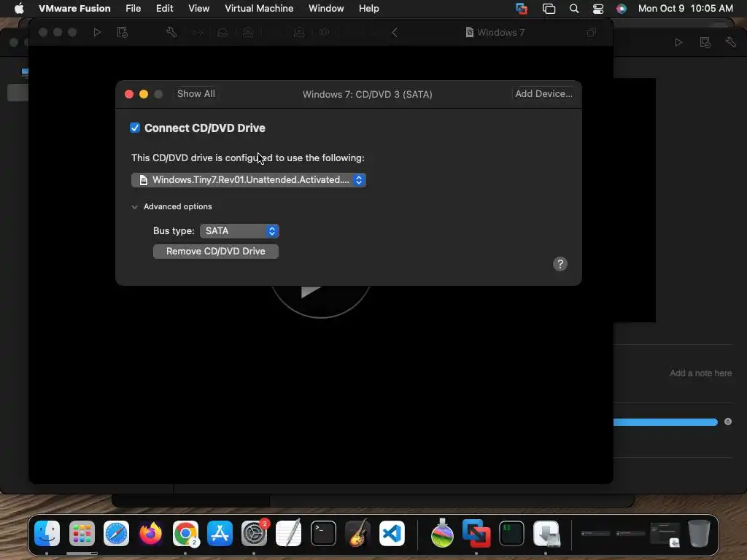Open the green prompt terminal app in Dock

point(511,533)
